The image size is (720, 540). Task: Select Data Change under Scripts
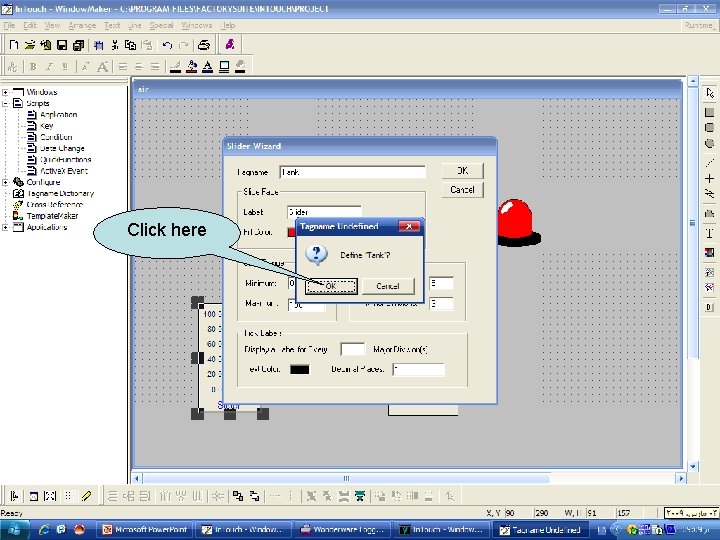click(x=62, y=149)
